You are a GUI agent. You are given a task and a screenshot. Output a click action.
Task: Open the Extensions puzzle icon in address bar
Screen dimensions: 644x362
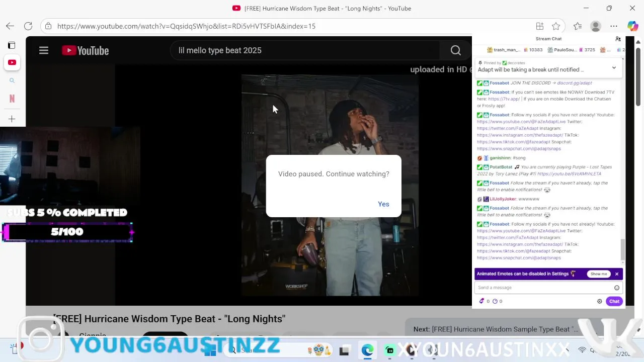tap(540, 26)
